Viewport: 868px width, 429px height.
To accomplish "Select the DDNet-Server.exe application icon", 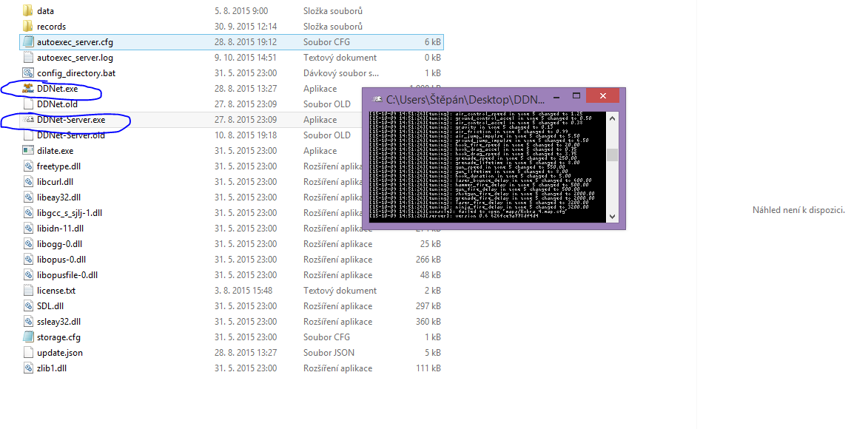I will pos(28,120).
